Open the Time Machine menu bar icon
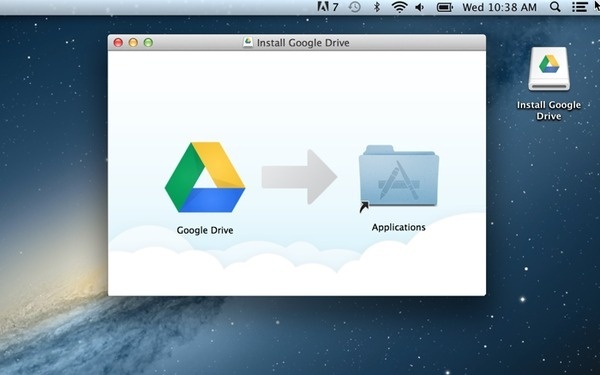Screen dimensions: 600x375 click(355, 7)
